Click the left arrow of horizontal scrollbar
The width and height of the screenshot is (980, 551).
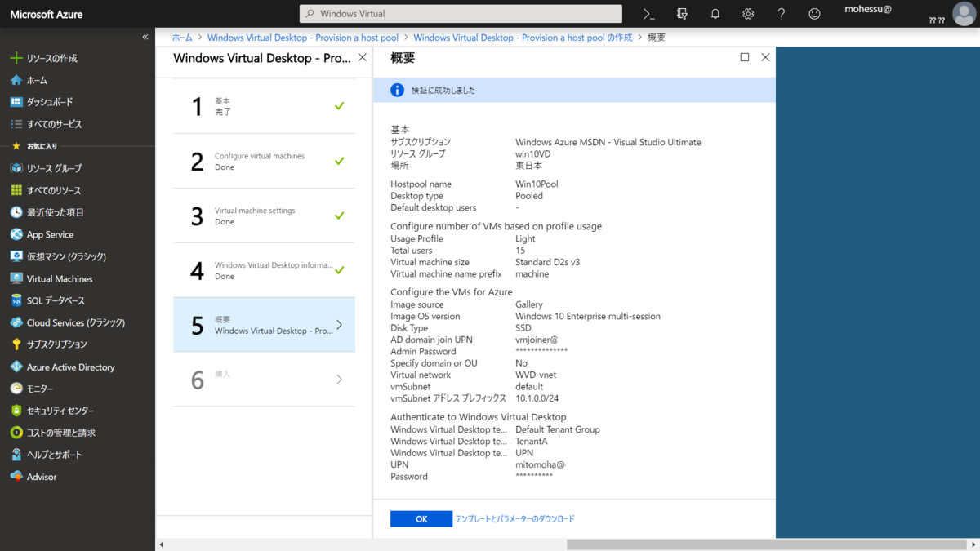161,544
